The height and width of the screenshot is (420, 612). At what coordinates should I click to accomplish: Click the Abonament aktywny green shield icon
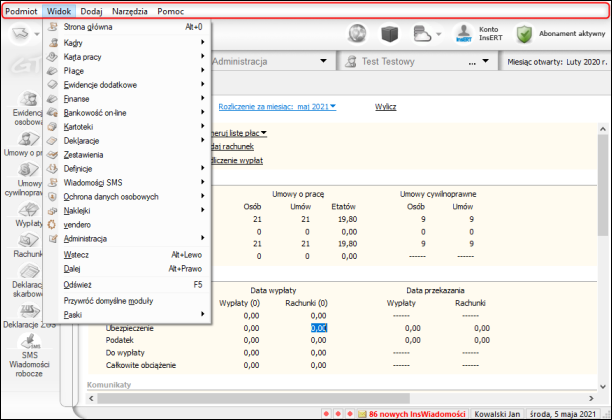click(x=525, y=34)
